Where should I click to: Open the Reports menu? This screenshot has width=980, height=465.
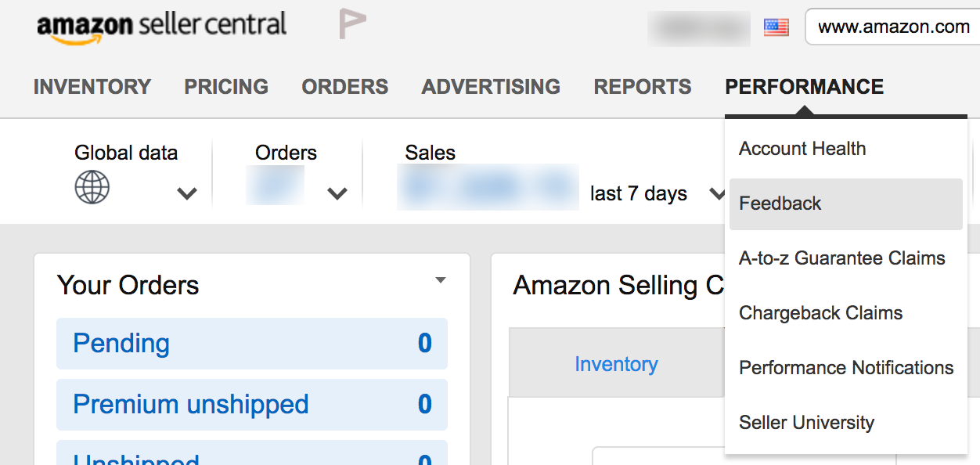[x=643, y=86]
